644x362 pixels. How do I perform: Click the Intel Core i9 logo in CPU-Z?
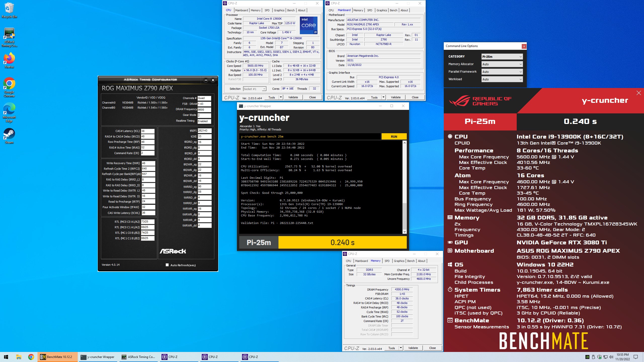[309, 25]
